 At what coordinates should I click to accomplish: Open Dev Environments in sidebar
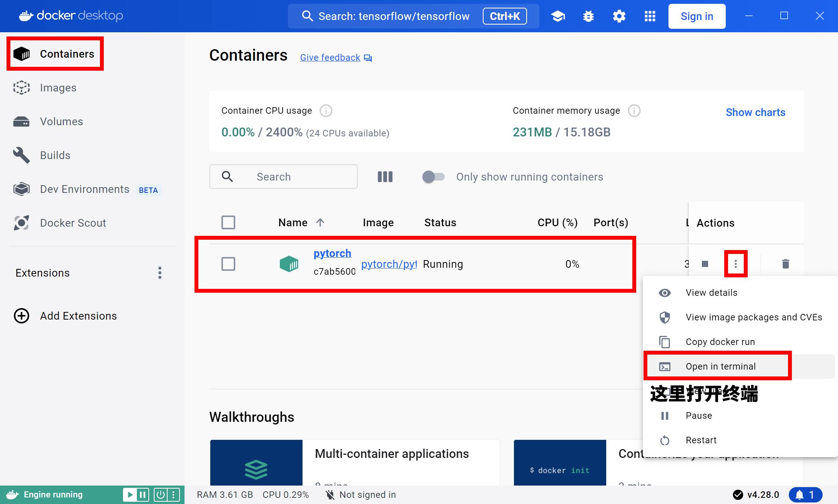pos(86,189)
